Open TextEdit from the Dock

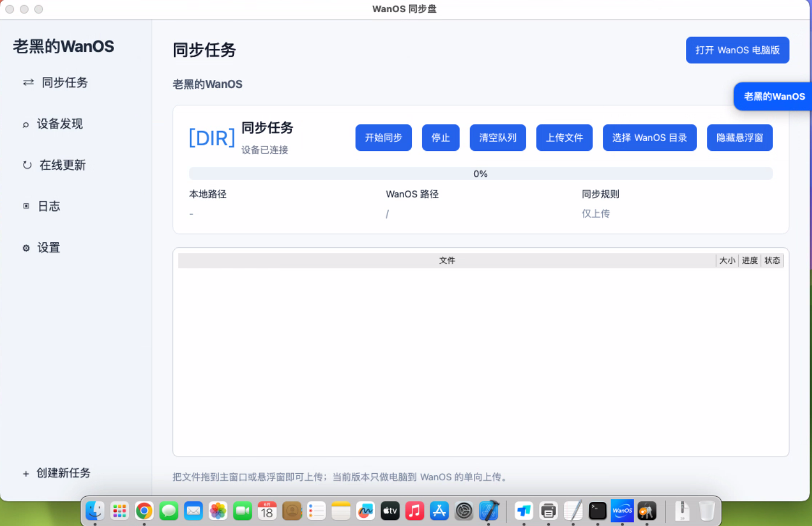pyautogui.click(x=573, y=511)
